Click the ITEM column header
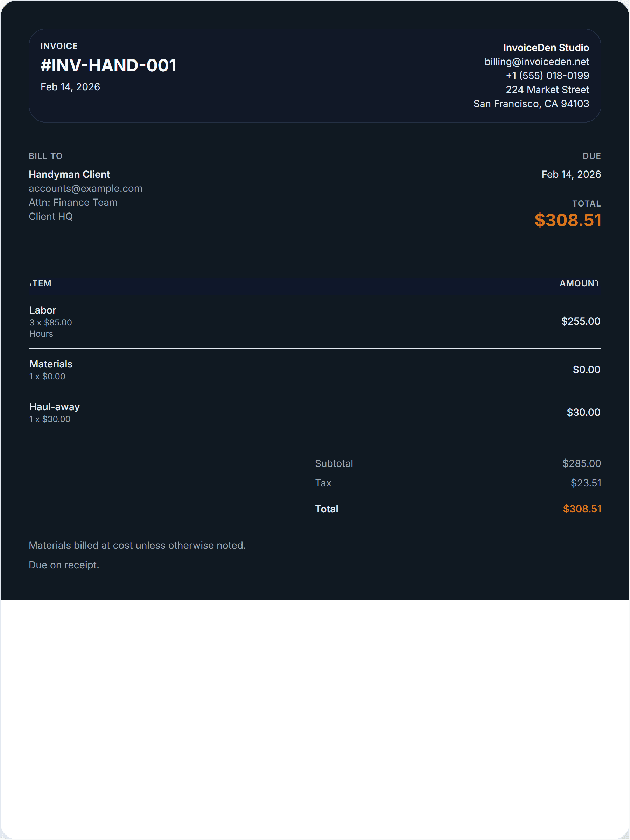This screenshot has width=630, height=840. [41, 283]
